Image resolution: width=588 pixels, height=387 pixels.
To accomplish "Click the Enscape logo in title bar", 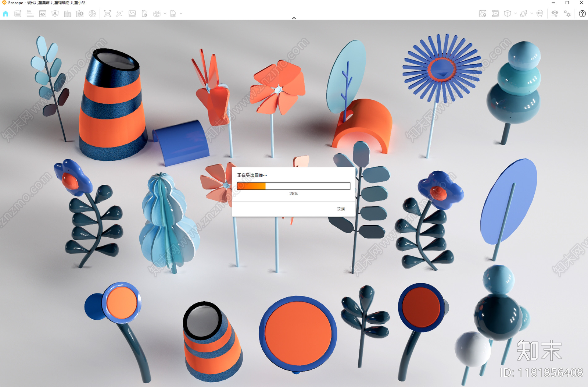I will tap(4, 3).
